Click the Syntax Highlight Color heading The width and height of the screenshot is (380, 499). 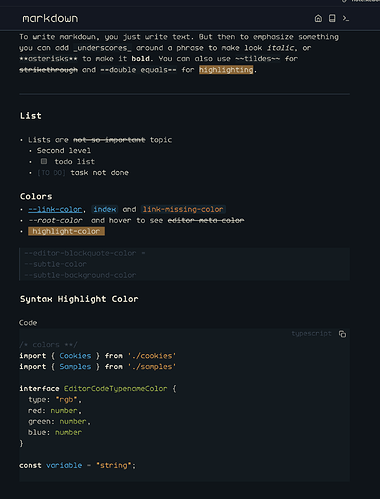79,299
